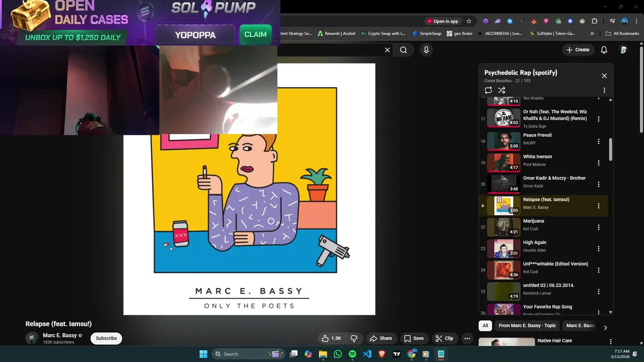Select the All filter chip
Viewport: 644px width, 362px height.
point(486,326)
